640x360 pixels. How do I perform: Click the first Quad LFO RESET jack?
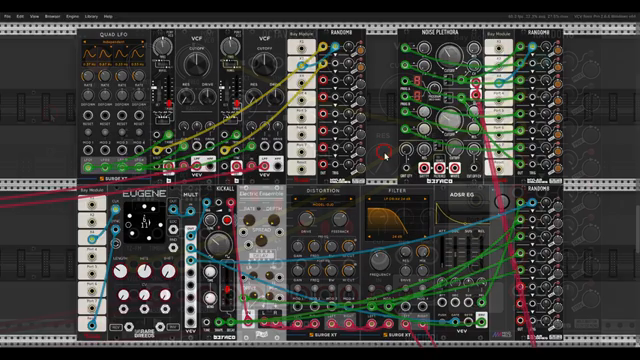pyautogui.click(x=88, y=115)
